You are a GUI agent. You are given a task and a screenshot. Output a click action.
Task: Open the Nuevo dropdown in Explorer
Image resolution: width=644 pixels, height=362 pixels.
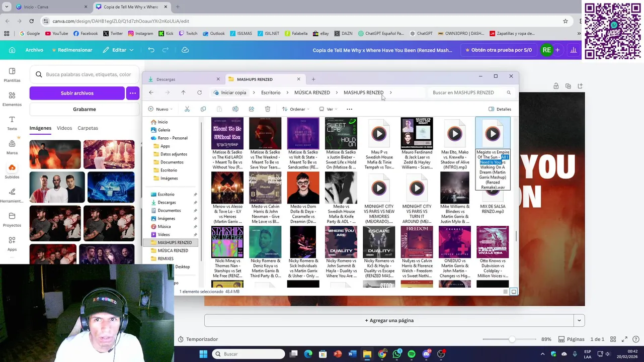160,109
